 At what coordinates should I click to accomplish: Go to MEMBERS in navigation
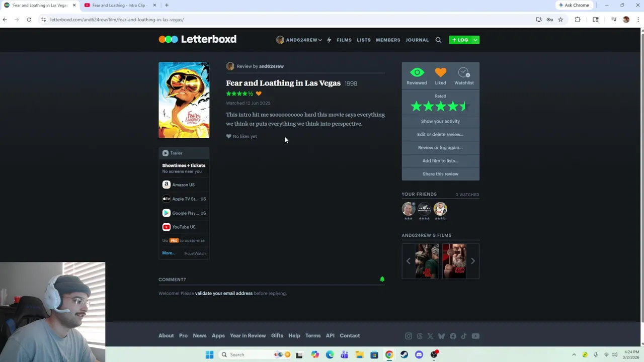pos(388,40)
